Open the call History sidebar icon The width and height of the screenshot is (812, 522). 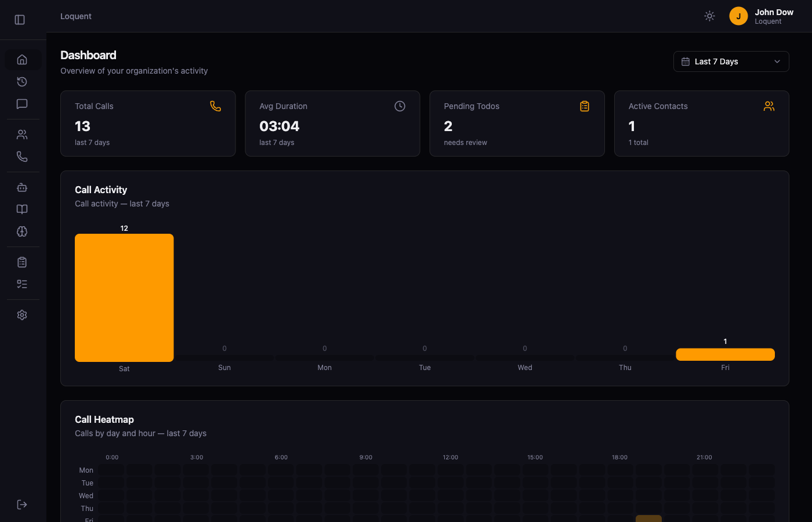(22, 82)
